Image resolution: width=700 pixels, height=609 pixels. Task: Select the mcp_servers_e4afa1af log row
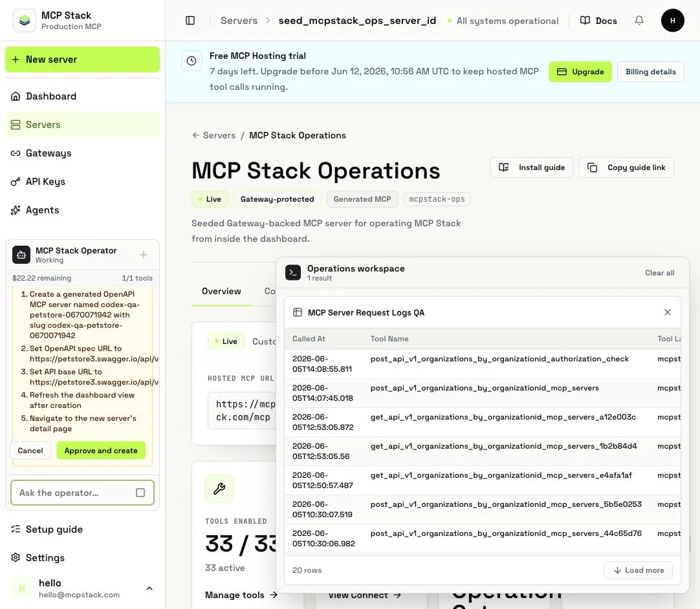click(x=483, y=480)
